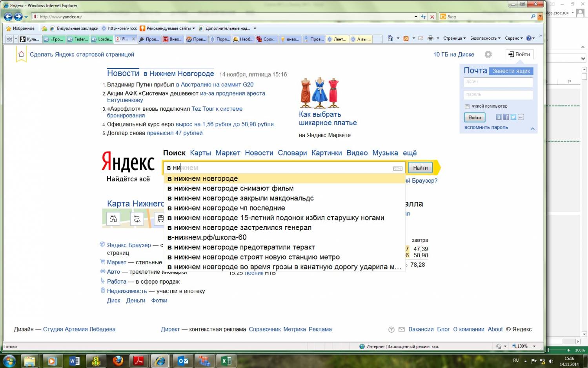The height and width of the screenshot is (368, 588).
Task: Click the Refresh icon beside the address bar
Action: pyautogui.click(x=423, y=17)
